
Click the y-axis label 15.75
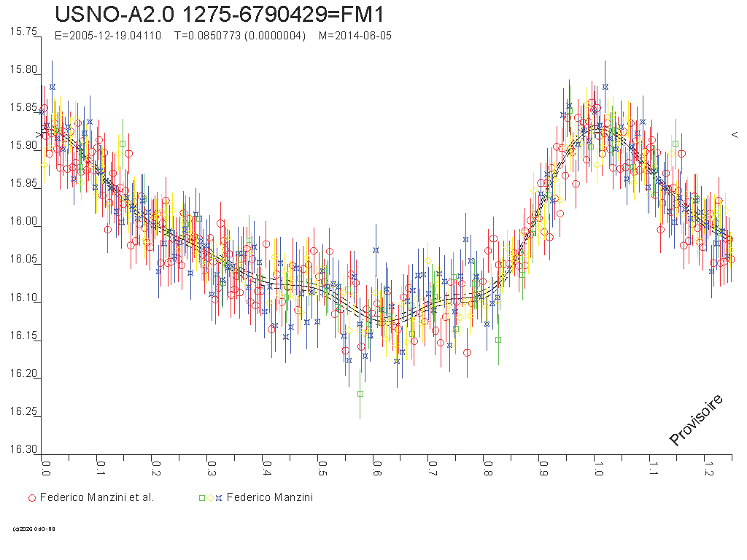(23, 31)
